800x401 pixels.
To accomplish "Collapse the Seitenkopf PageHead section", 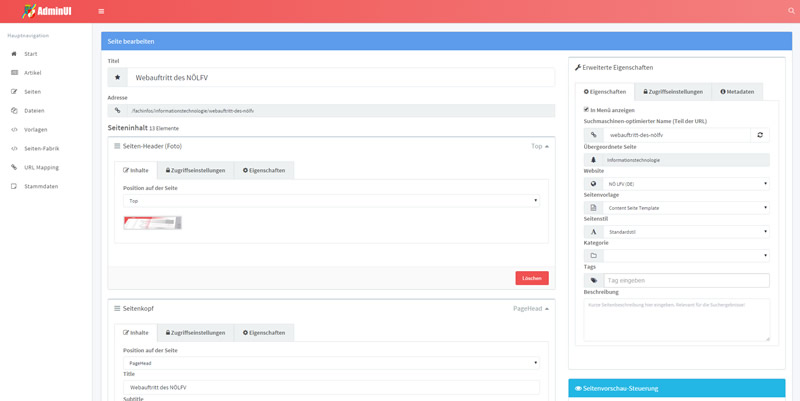I will (547, 309).
